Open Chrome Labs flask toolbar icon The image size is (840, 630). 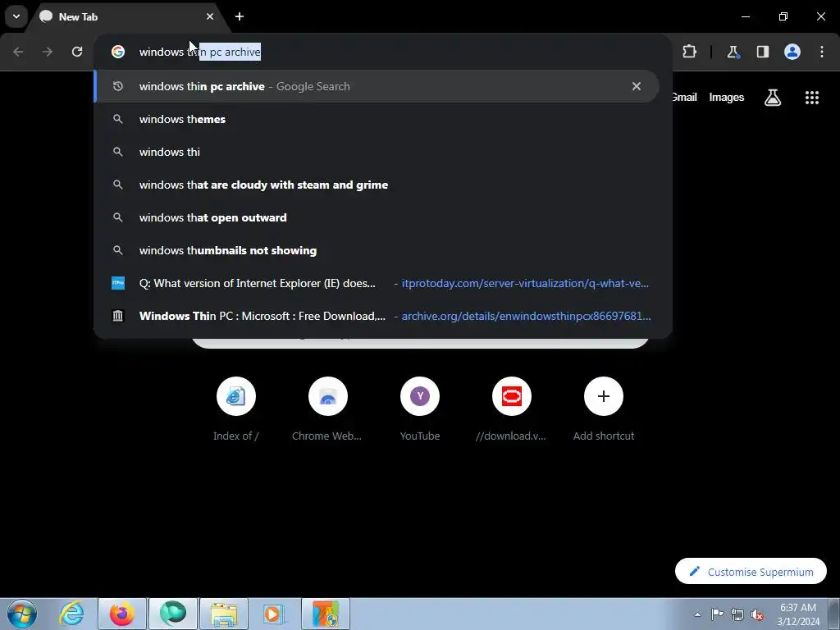click(733, 52)
